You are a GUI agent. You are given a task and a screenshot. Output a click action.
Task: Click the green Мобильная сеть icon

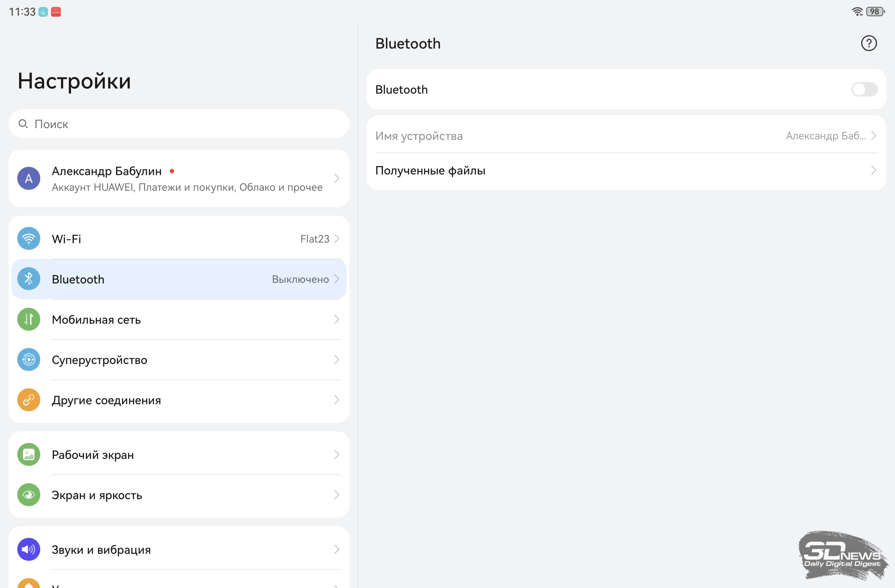tap(28, 319)
